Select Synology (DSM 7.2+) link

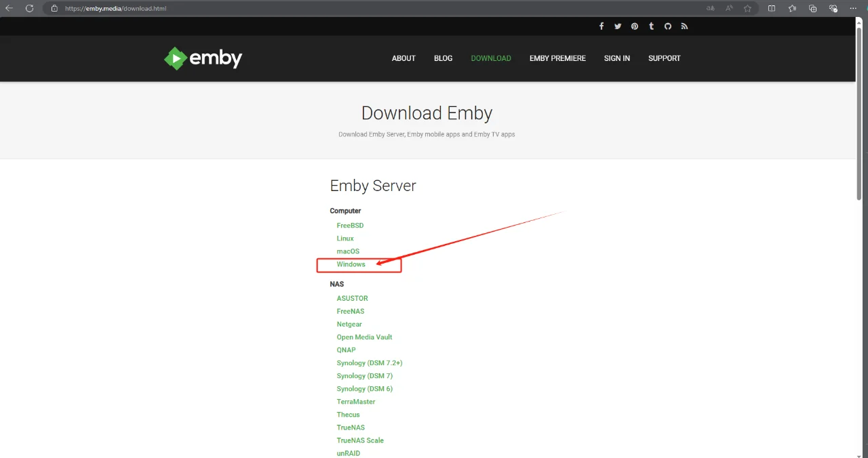click(370, 362)
